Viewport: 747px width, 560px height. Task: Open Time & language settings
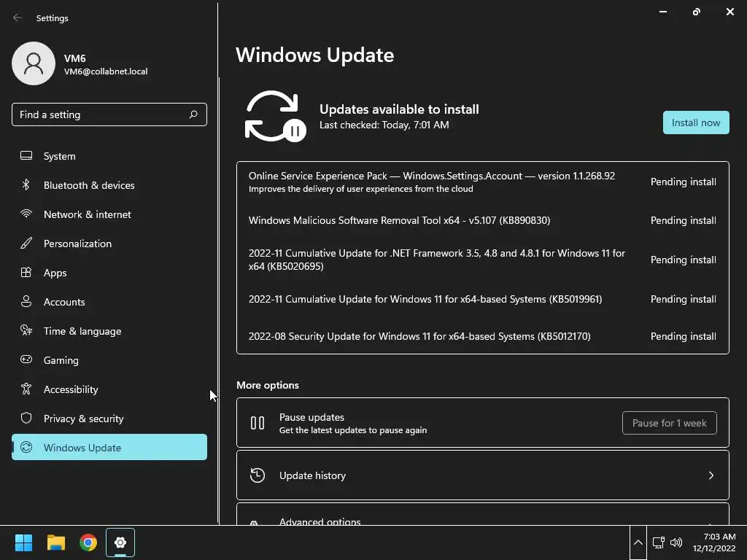[x=109, y=330]
